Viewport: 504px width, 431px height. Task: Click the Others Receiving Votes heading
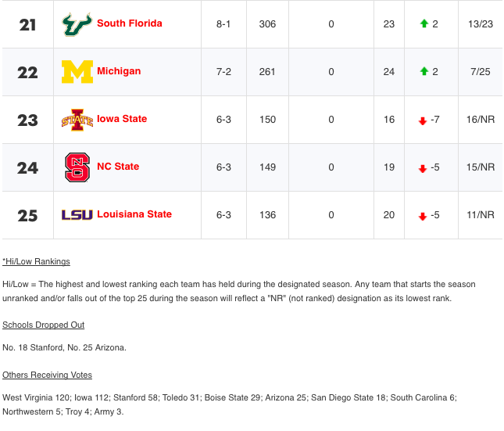(47, 375)
